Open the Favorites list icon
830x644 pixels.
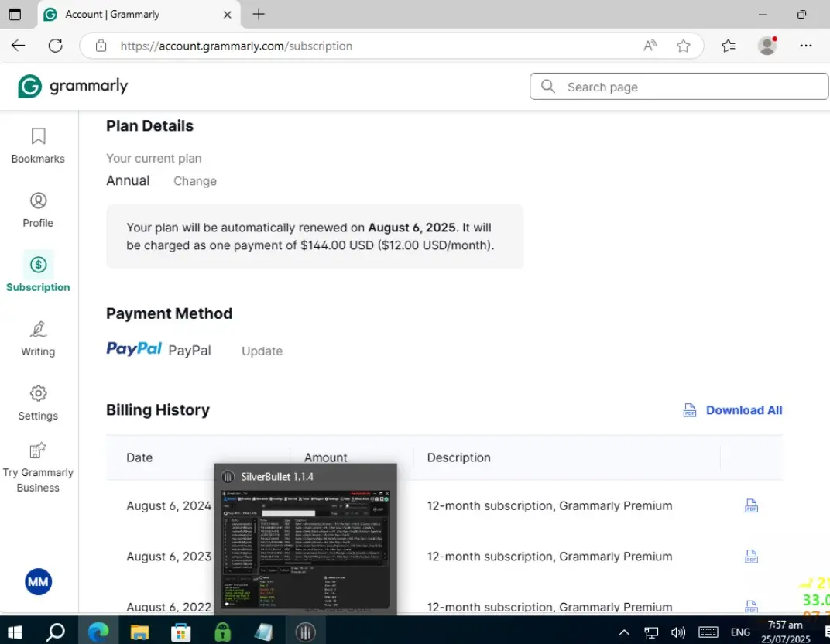coord(729,46)
